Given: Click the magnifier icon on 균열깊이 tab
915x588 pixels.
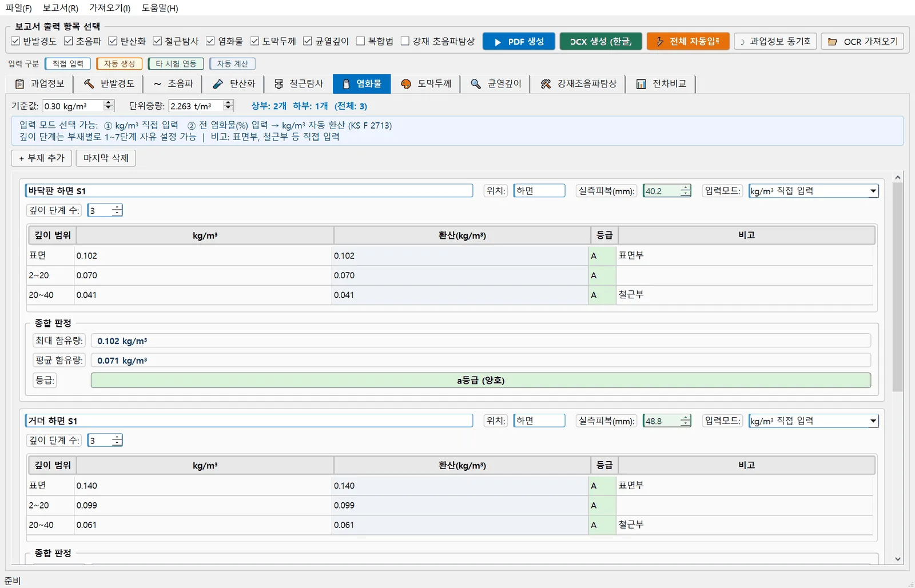Looking at the screenshot, I should (x=476, y=84).
